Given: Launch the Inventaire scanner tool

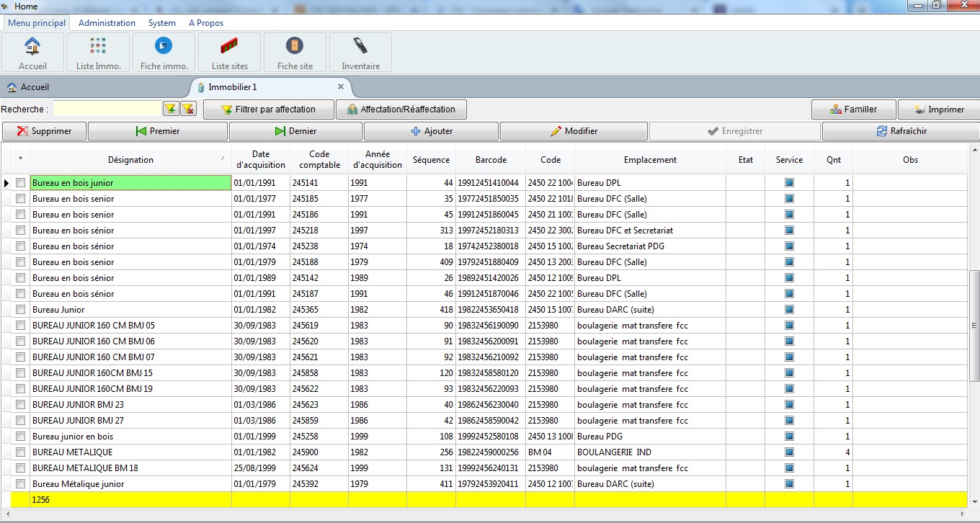Looking at the screenshot, I should point(360,52).
